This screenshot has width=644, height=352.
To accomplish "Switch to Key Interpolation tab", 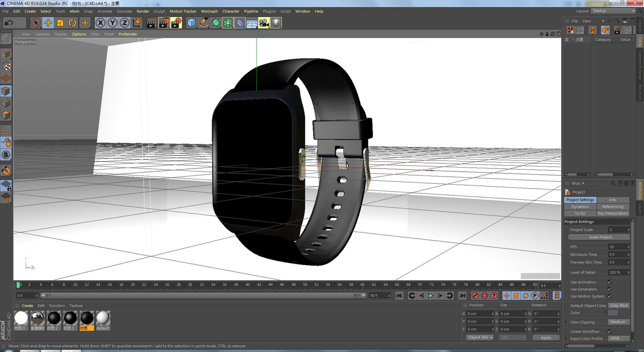I will (613, 213).
